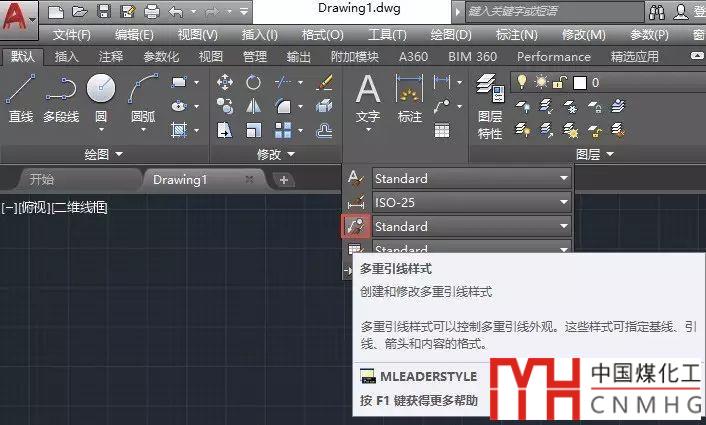Click the Scale tool icon

pyautogui.click(x=253, y=131)
